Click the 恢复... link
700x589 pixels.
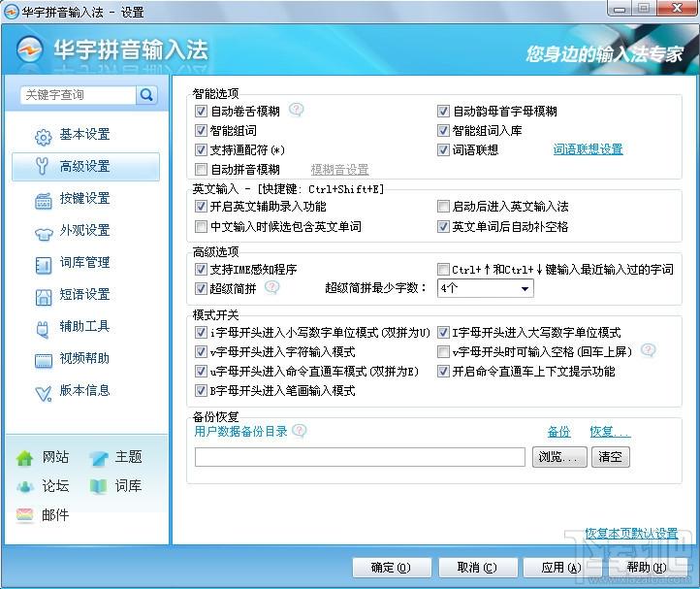[610, 432]
